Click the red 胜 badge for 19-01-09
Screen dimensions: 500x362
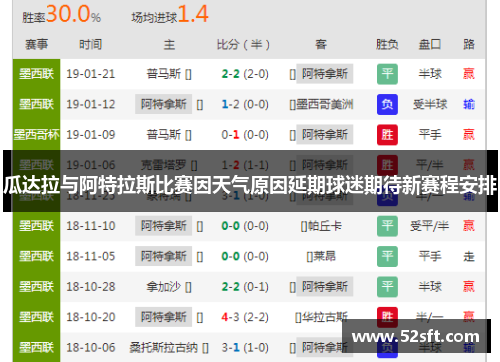coord(387,135)
